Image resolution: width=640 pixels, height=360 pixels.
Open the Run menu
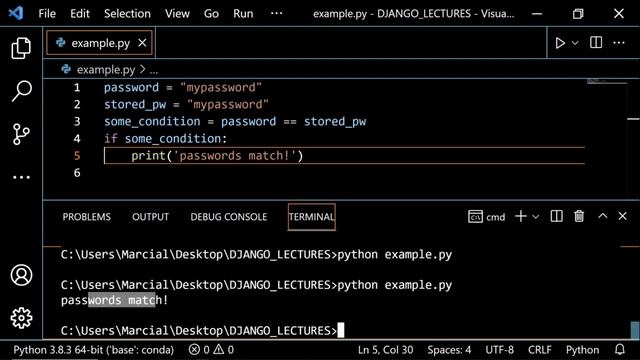pos(243,13)
